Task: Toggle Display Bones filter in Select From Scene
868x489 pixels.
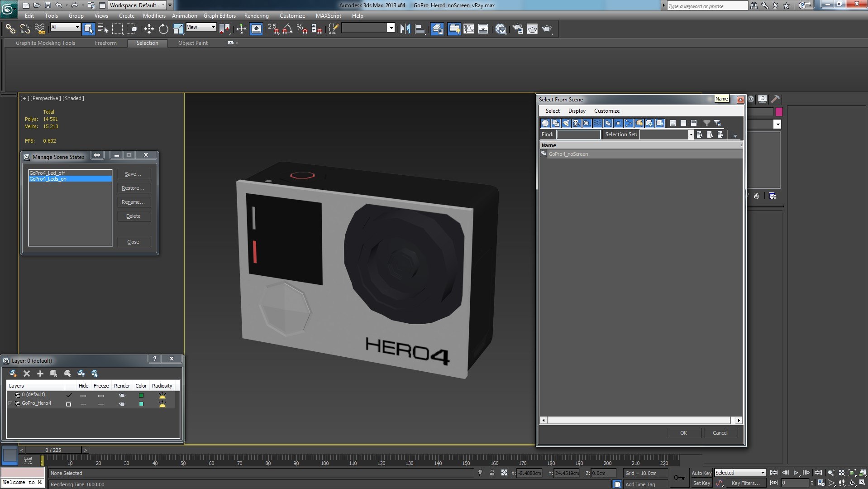Action: (629, 123)
